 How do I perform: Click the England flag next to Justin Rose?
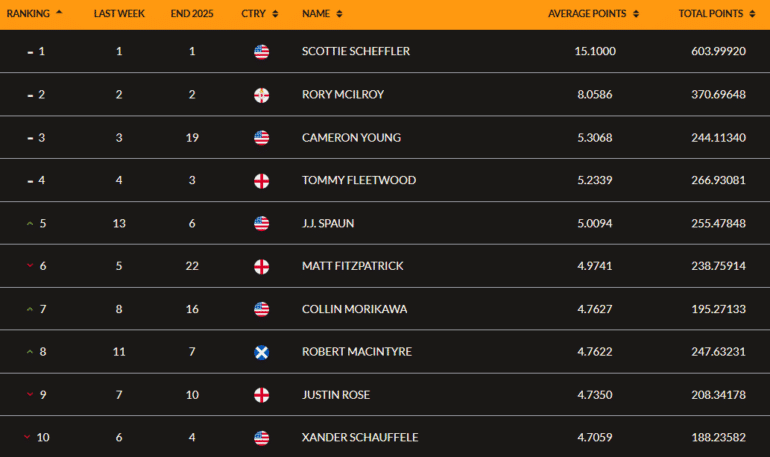261,395
